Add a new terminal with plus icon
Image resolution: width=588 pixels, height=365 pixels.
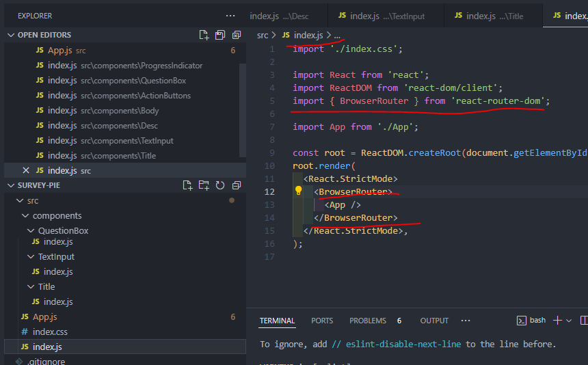pyautogui.click(x=558, y=321)
